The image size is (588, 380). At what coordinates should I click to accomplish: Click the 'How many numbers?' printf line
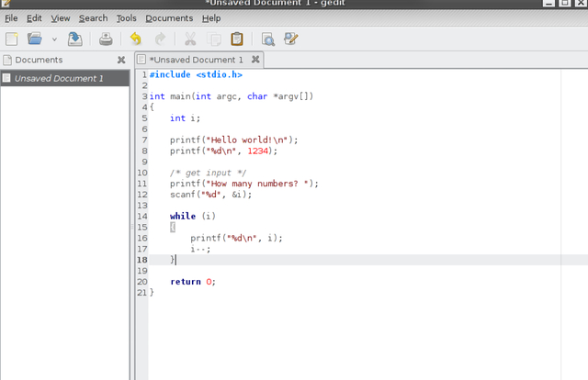(x=244, y=184)
